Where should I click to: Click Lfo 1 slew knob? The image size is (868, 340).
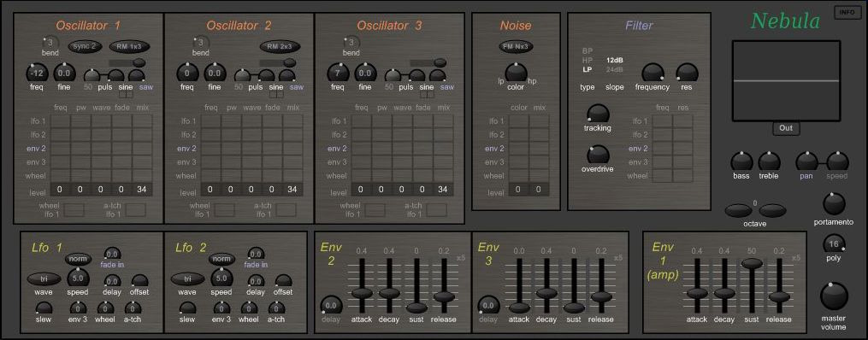pos(44,308)
